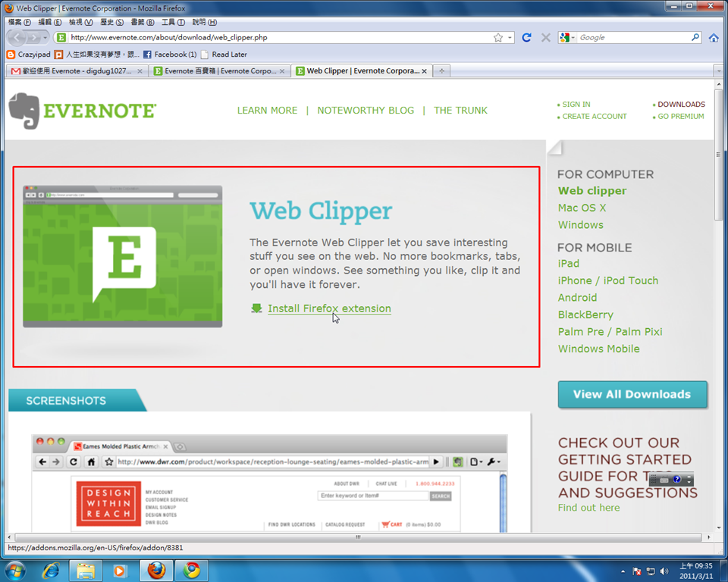Click the GO PREMIUM link

tap(681, 117)
